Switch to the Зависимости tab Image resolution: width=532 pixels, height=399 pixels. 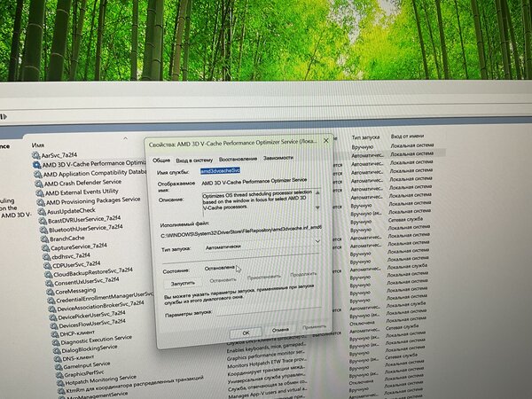tap(278, 158)
